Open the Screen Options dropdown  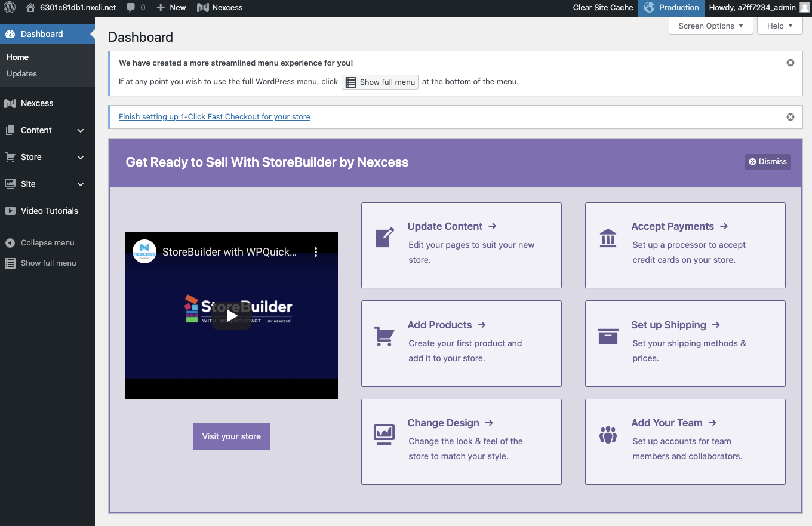point(710,26)
